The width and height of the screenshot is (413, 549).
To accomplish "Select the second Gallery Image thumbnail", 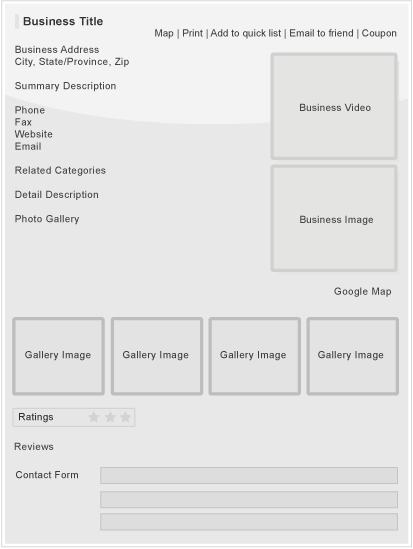I will pyautogui.click(x=157, y=356).
